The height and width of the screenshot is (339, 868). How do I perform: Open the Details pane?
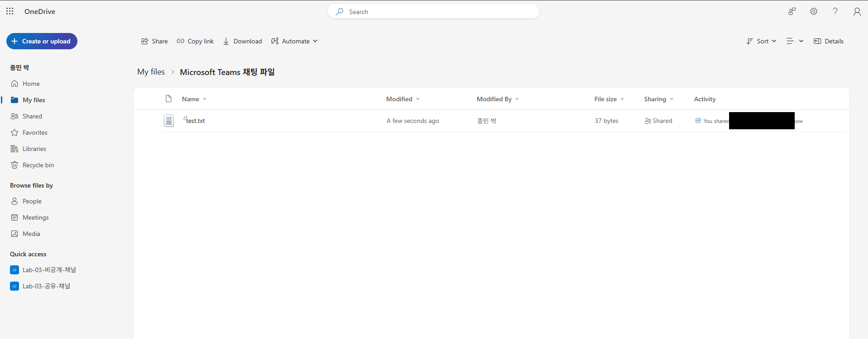(x=829, y=41)
